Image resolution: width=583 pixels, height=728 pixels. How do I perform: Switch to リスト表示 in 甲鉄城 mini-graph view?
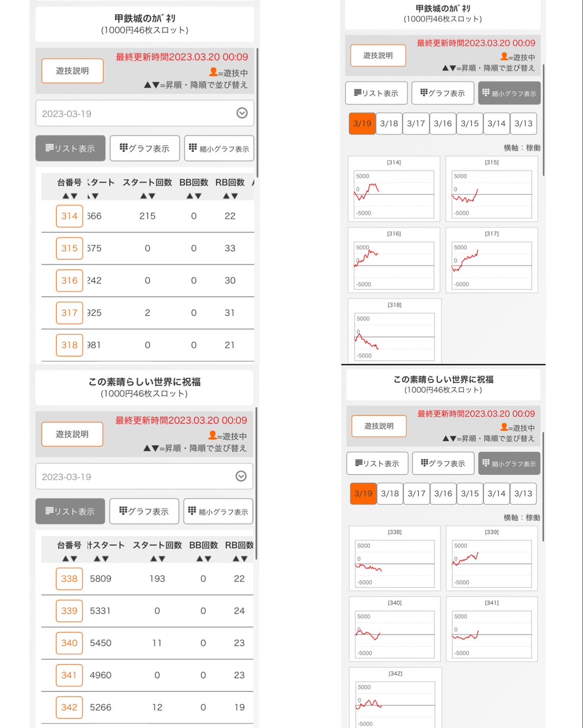pos(376,93)
